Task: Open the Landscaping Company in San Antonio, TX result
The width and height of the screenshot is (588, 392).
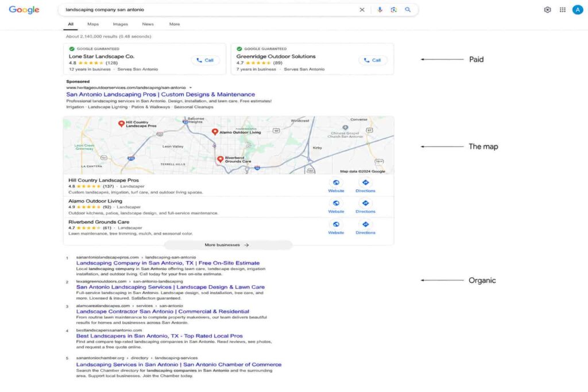Action: point(168,263)
